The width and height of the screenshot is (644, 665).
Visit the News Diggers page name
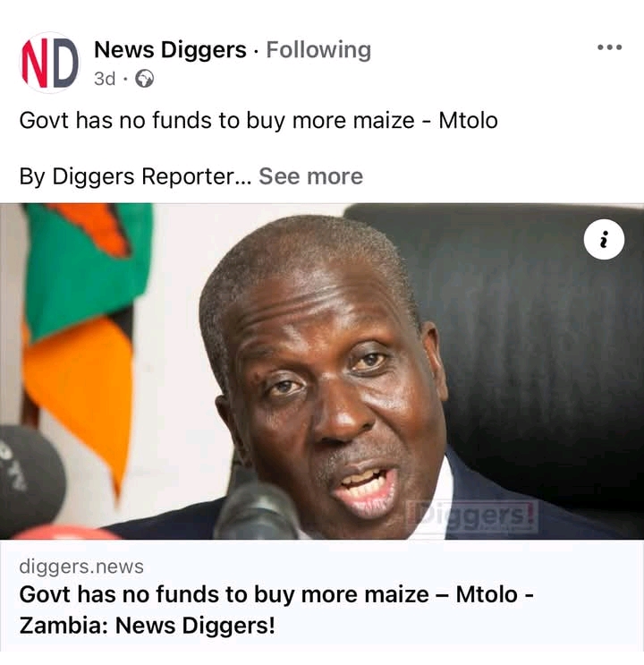(170, 50)
